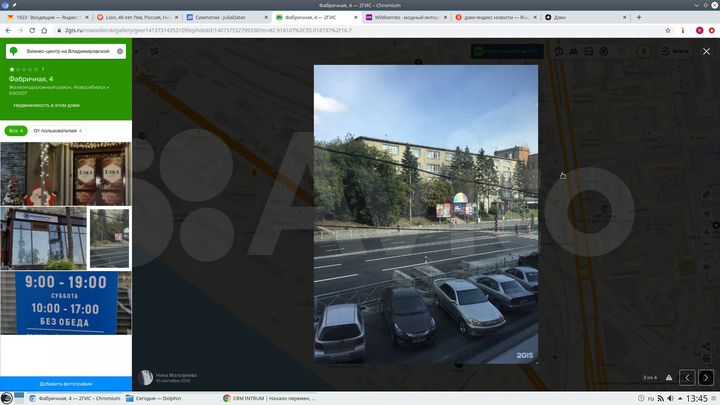Select the "Все 4" photo filter
This screenshot has width=720, height=405.
click(x=15, y=130)
